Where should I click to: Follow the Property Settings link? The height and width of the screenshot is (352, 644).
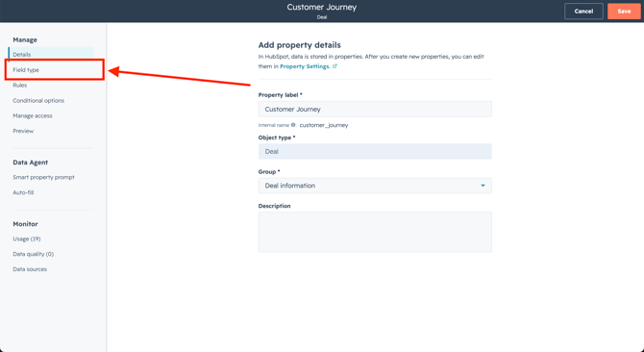point(305,66)
